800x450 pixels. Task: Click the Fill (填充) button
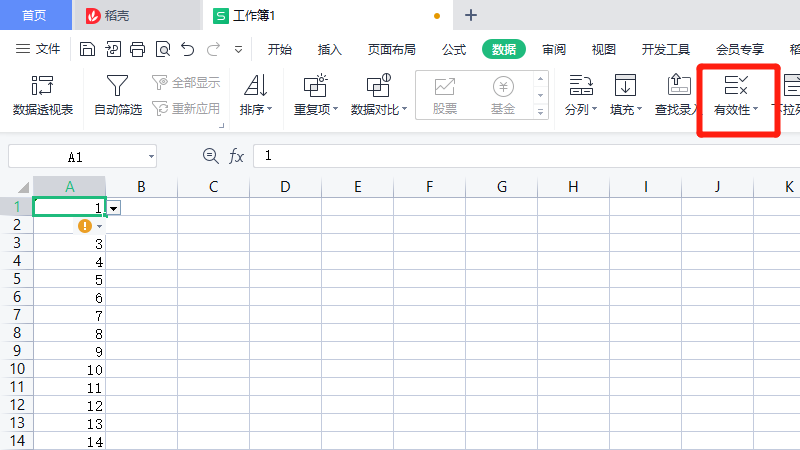coord(626,95)
